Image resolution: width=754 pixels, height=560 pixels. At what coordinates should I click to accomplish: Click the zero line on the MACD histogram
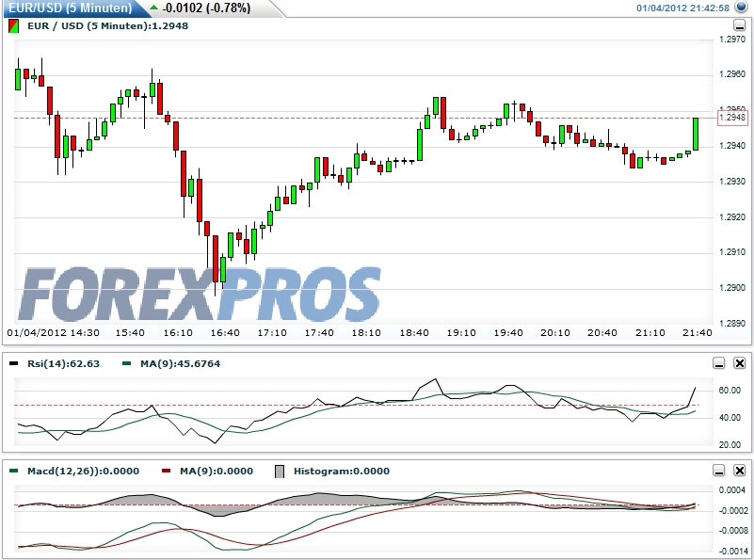tap(377, 505)
